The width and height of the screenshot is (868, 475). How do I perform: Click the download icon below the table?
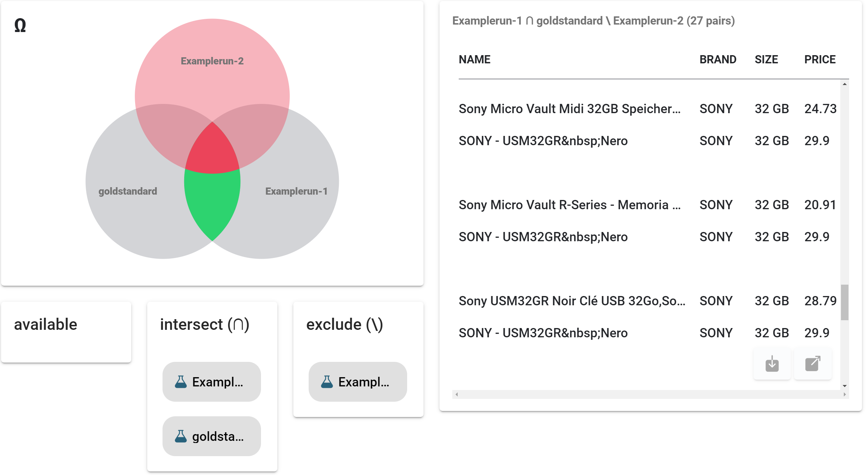click(x=772, y=364)
